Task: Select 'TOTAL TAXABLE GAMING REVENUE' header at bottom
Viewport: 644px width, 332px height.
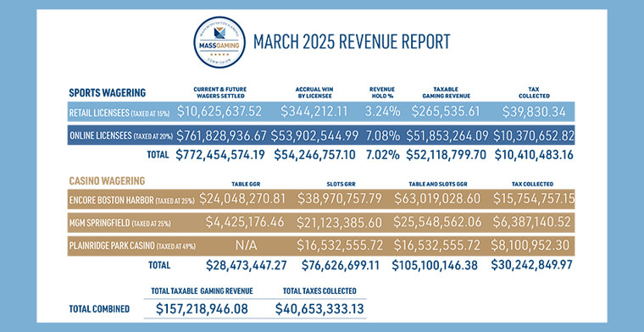Action: click(x=202, y=291)
